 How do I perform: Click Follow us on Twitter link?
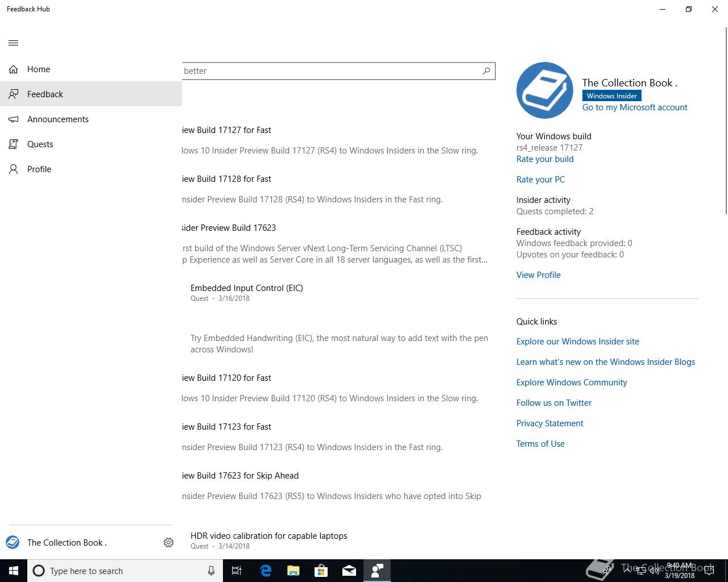tap(554, 402)
